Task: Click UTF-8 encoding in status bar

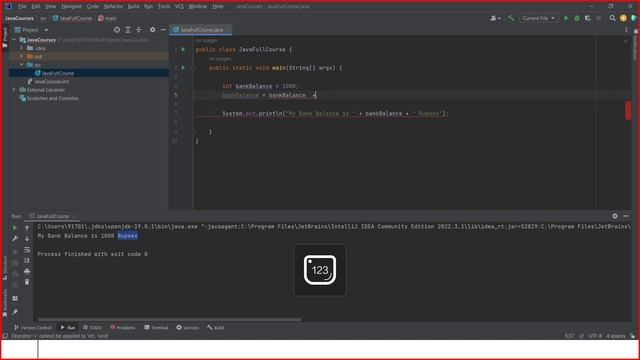Action: point(595,336)
